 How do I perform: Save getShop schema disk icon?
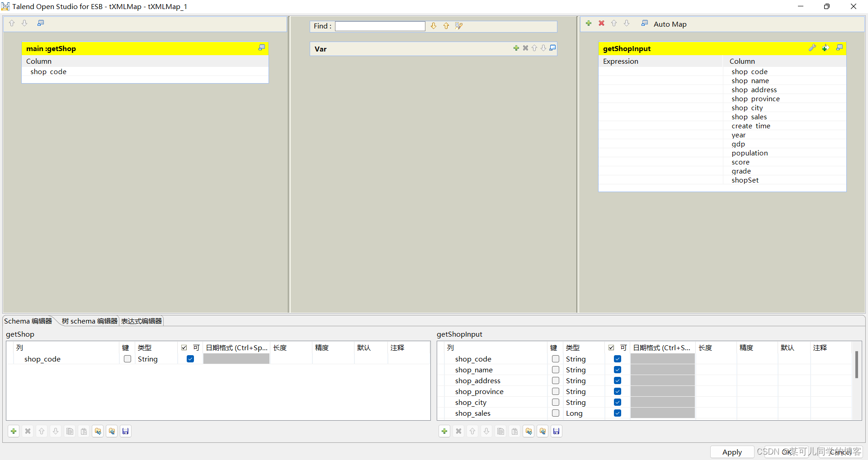tap(126, 431)
